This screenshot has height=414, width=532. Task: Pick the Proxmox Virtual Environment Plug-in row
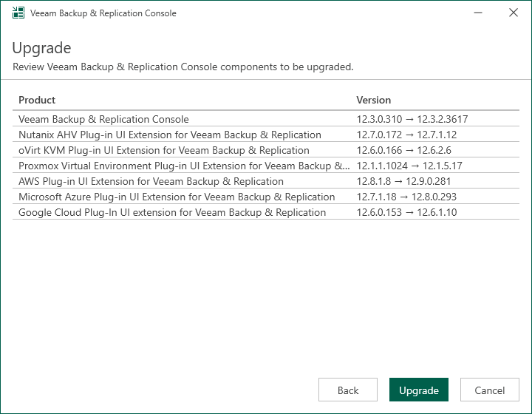point(184,166)
